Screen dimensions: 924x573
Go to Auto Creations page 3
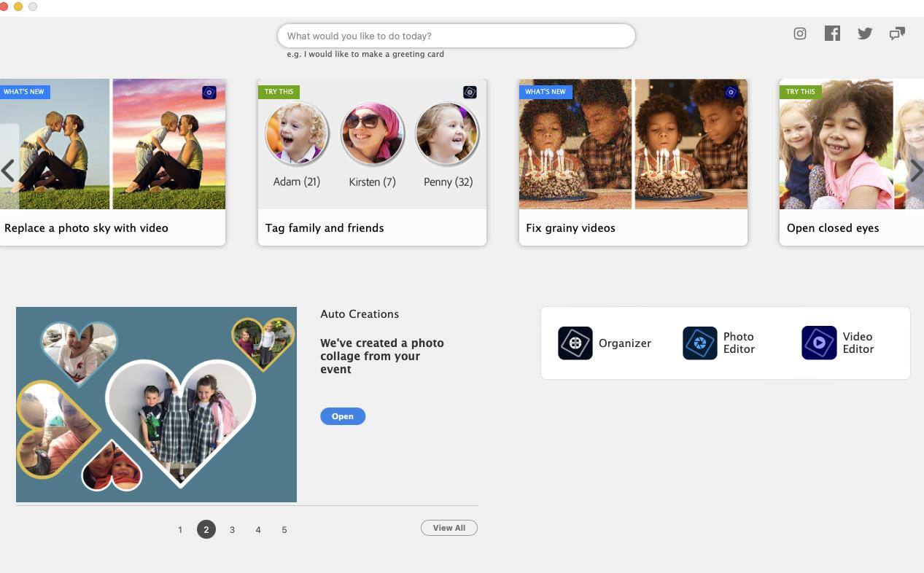coord(232,530)
